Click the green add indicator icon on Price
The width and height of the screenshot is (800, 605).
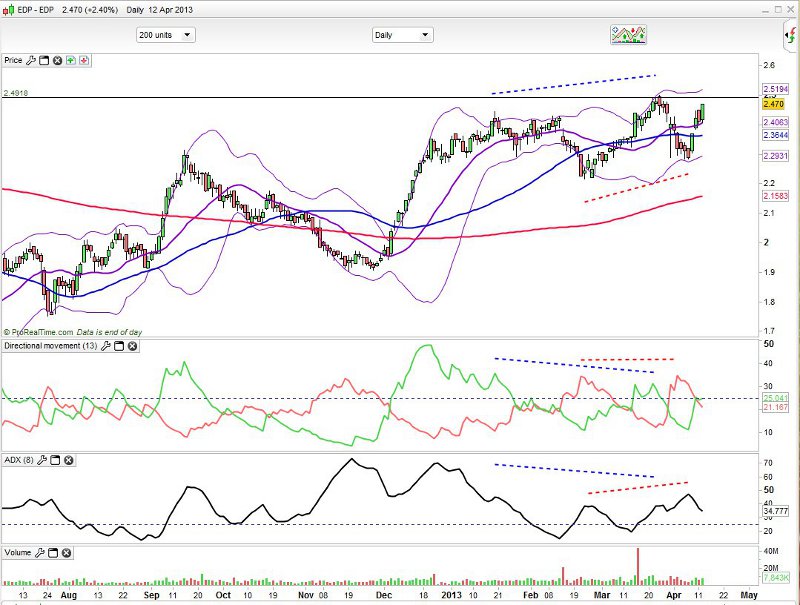click(70, 60)
